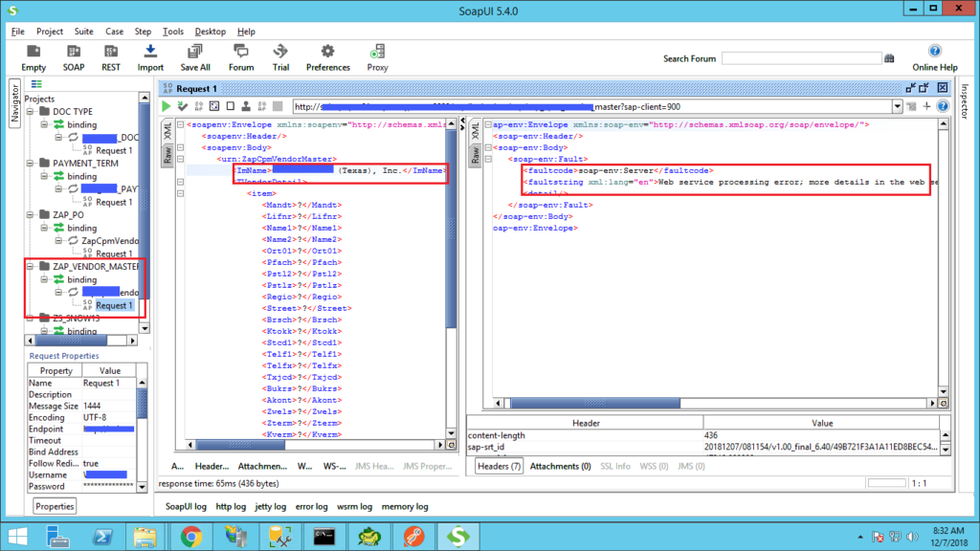Open the Help menu

tap(246, 32)
